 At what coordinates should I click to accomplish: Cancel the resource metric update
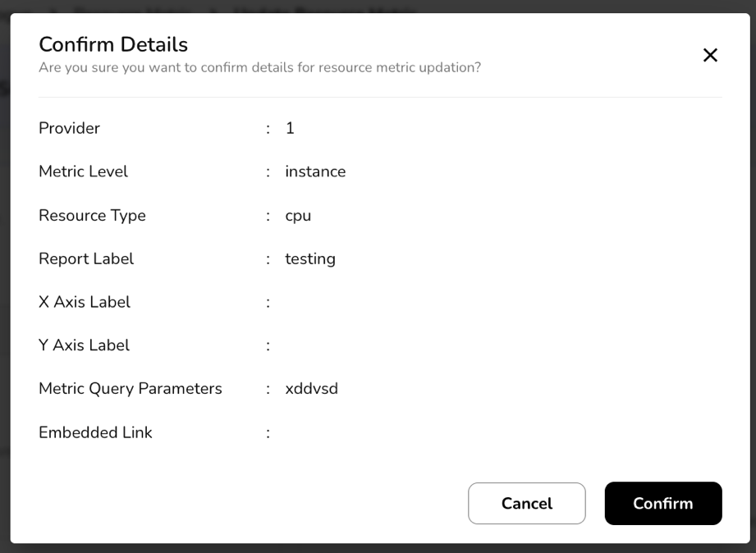(x=526, y=503)
